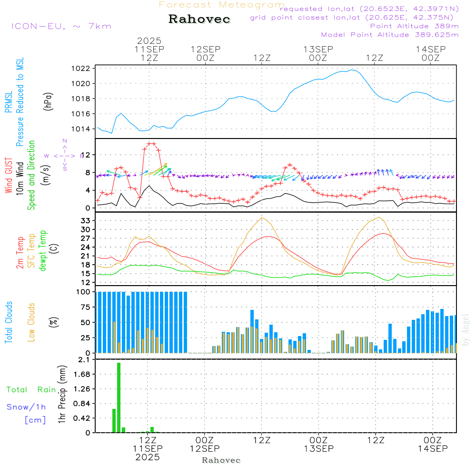Click the Snow/1h legend label
The width and height of the screenshot is (476, 476).
pos(26,407)
